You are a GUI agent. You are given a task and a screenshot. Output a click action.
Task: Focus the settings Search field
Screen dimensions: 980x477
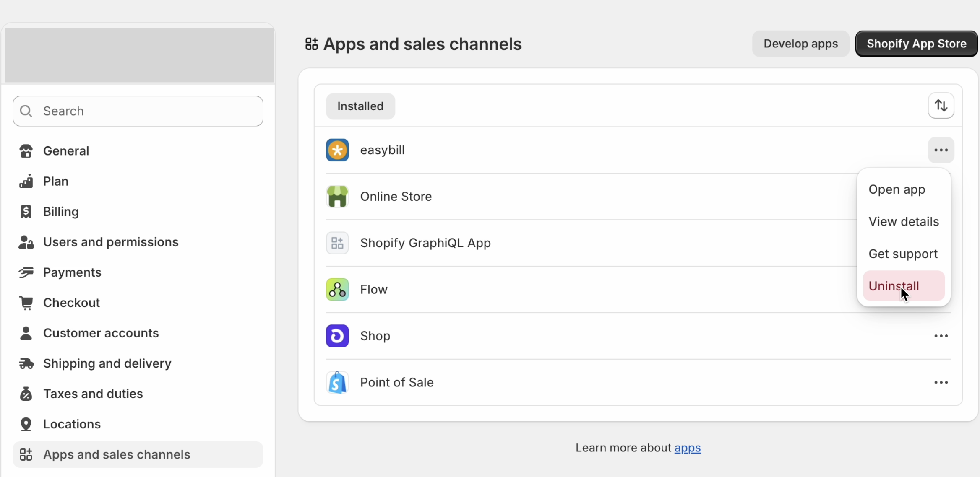(x=138, y=111)
